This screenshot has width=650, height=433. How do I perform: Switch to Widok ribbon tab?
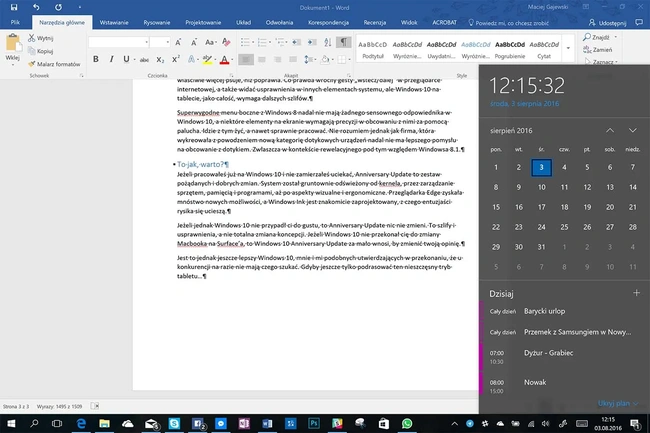409,22
